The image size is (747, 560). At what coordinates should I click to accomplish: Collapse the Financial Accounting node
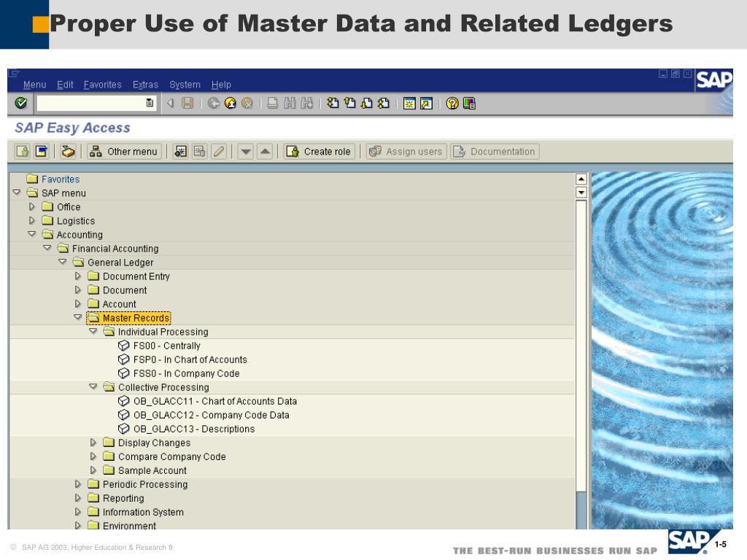pos(47,248)
